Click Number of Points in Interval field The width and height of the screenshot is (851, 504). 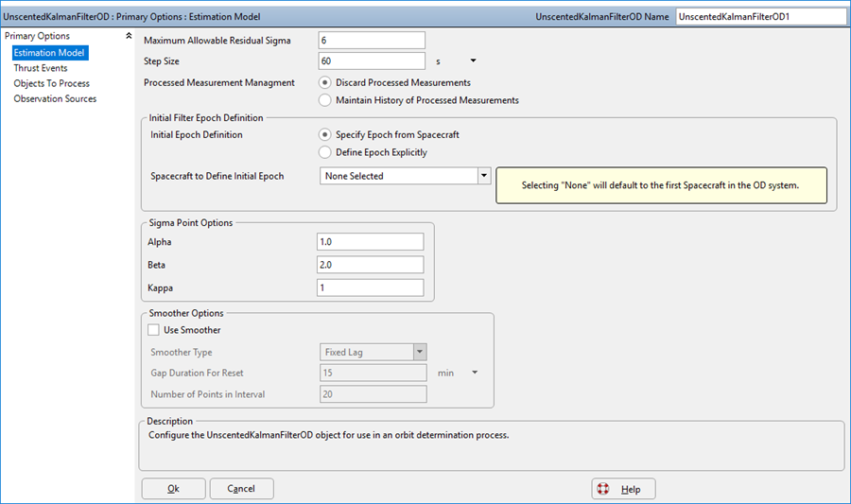[x=373, y=394]
